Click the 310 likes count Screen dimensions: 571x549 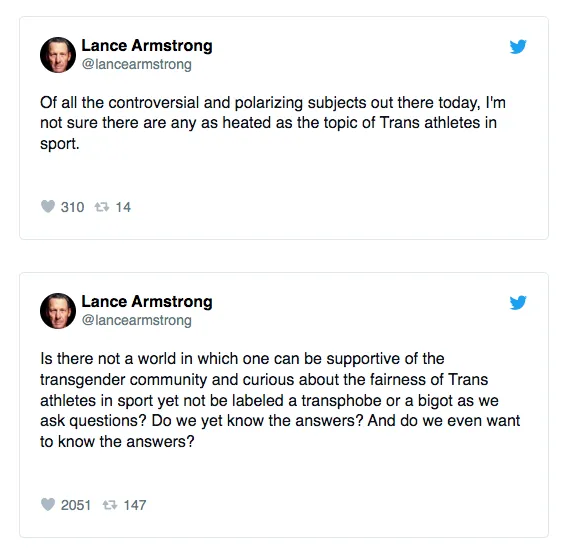72,207
